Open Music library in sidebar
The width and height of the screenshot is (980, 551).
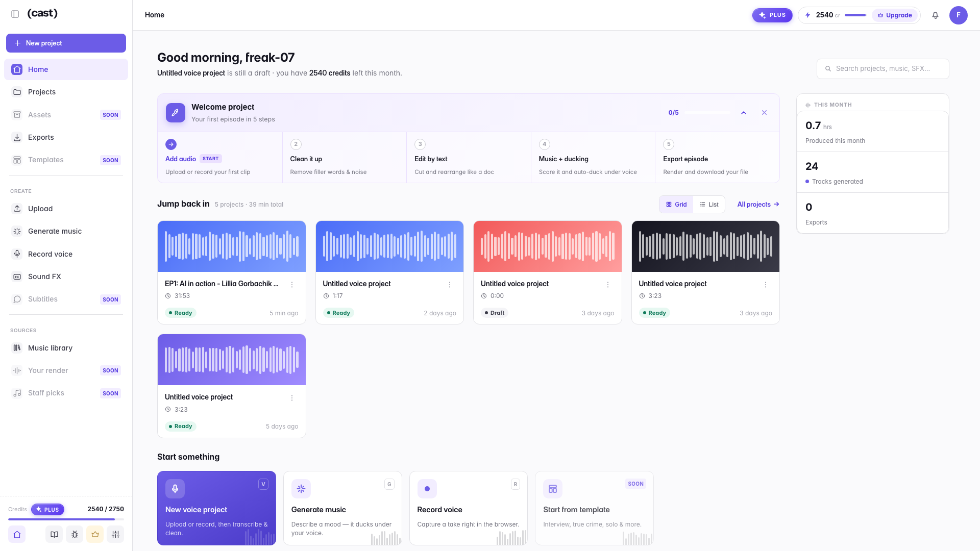click(x=66, y=348)
